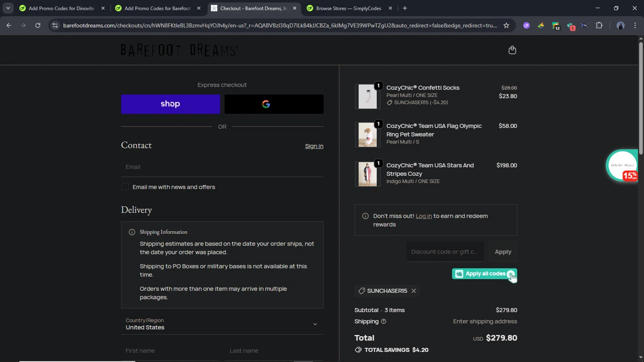Open a new browser tab

(405, 8)
